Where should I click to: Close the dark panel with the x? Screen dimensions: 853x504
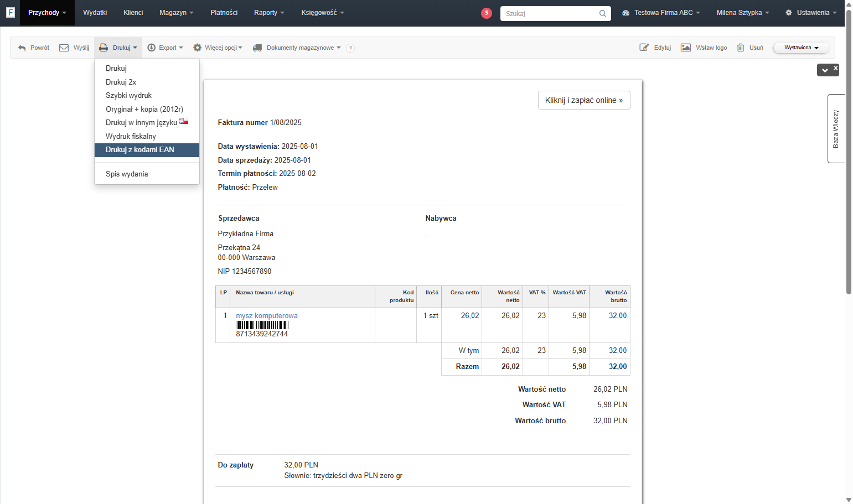click(836, 67)
